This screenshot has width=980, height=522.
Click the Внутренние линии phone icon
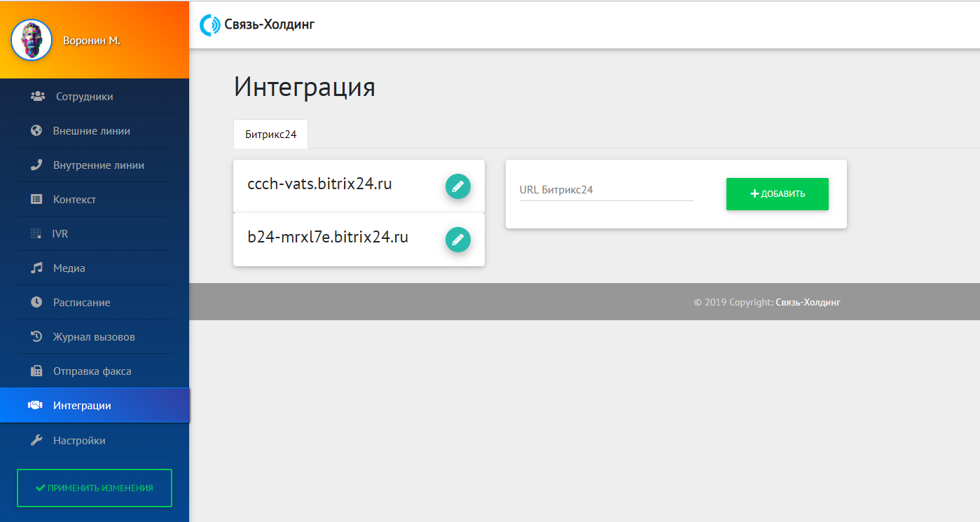[x=37, y=165]
